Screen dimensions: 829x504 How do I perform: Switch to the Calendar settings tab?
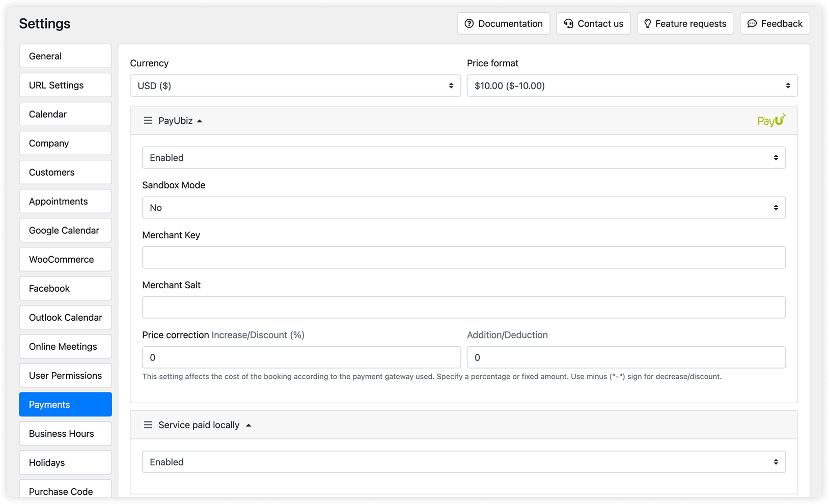click(65, 114)
